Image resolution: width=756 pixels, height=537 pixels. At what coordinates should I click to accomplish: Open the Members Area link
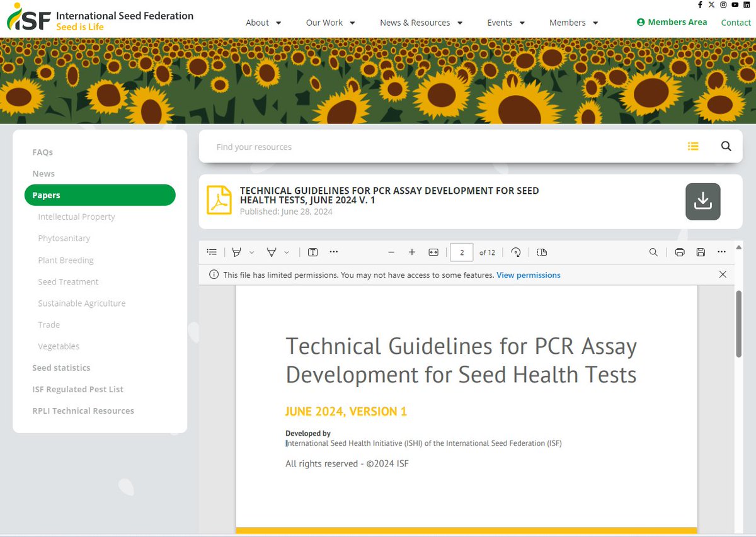(672, 22)
